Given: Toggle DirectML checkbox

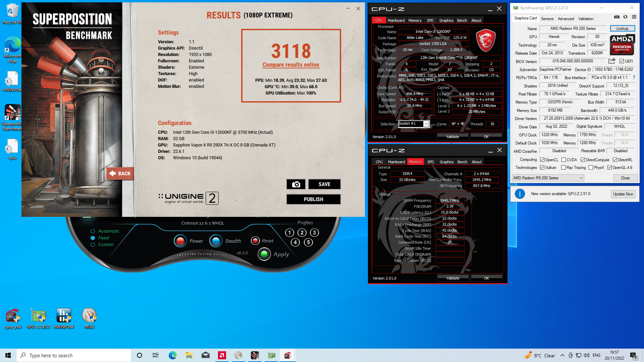Looking at the screenshot, I should click(615, 160).
